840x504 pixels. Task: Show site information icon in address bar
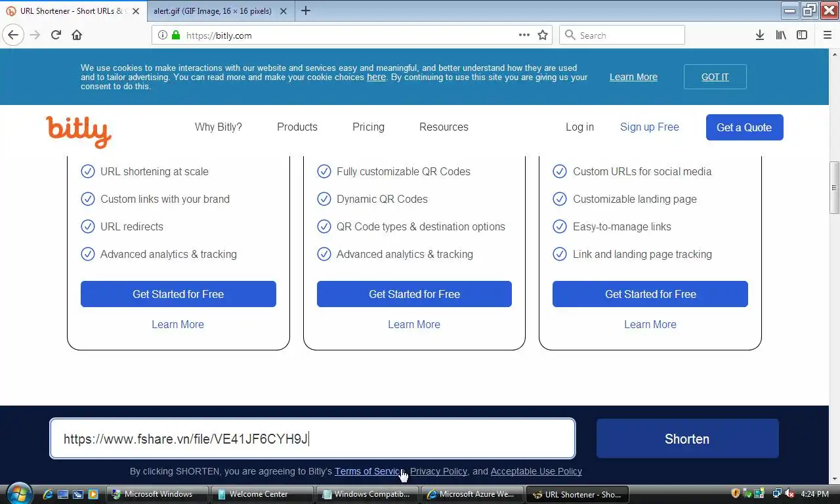(x=163, y=35)
